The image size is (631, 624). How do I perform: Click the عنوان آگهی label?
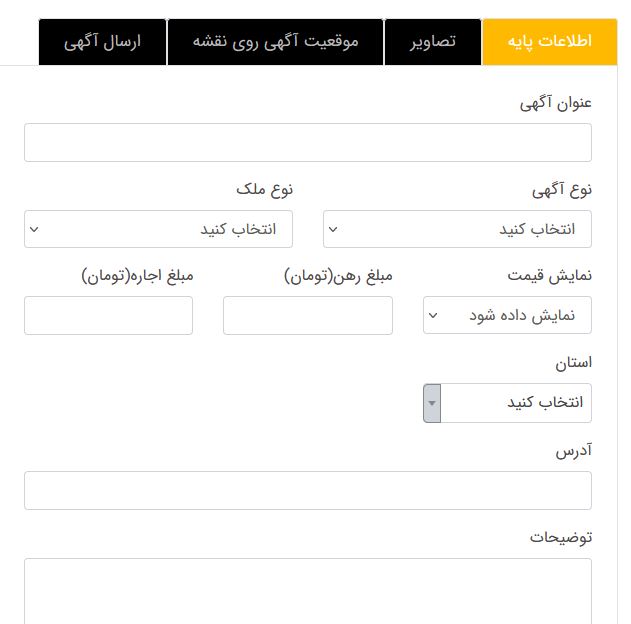pos(556,103)
